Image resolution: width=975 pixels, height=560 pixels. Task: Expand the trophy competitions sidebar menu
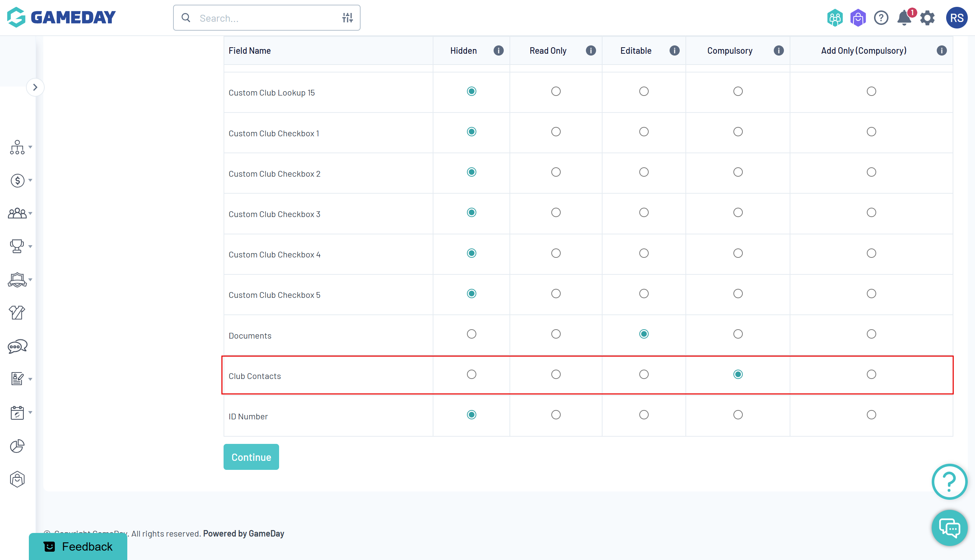[x=19, y=246]
